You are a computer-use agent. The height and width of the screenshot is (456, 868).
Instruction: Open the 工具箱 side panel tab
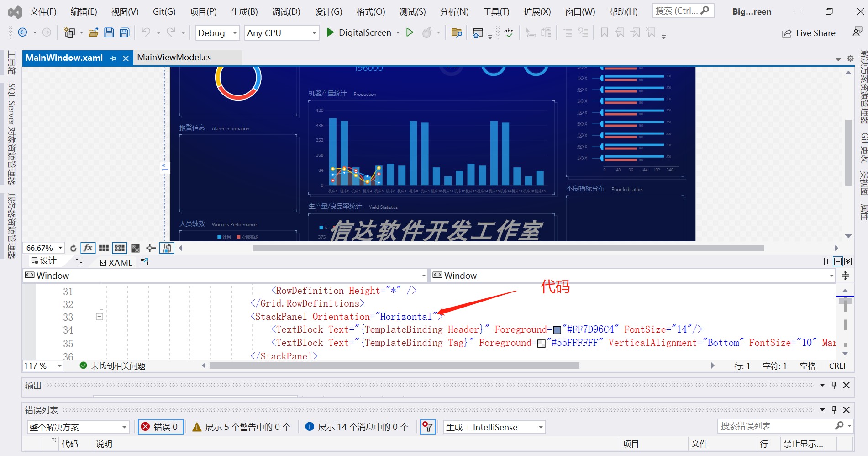coord(11,63)
